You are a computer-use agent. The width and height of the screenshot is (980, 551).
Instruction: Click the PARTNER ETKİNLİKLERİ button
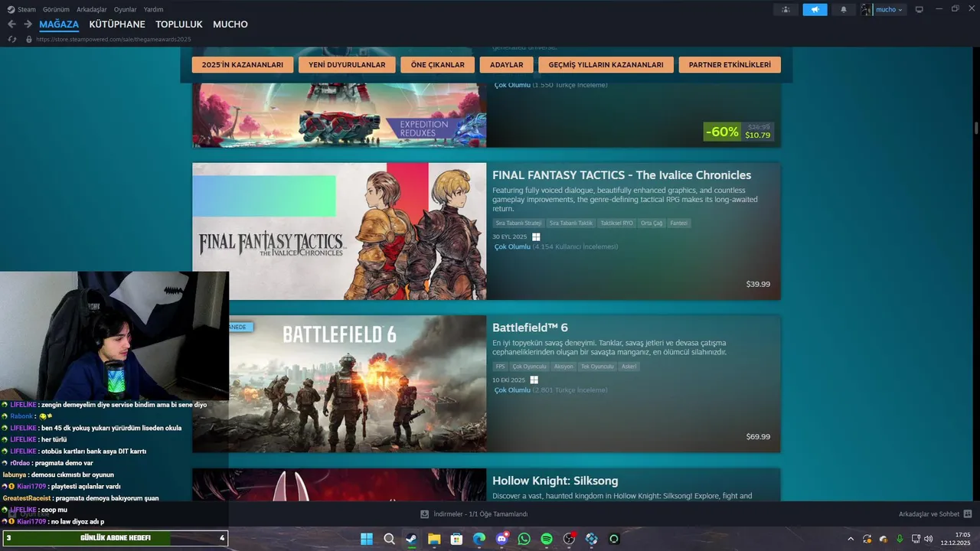[x=730, y=65]
